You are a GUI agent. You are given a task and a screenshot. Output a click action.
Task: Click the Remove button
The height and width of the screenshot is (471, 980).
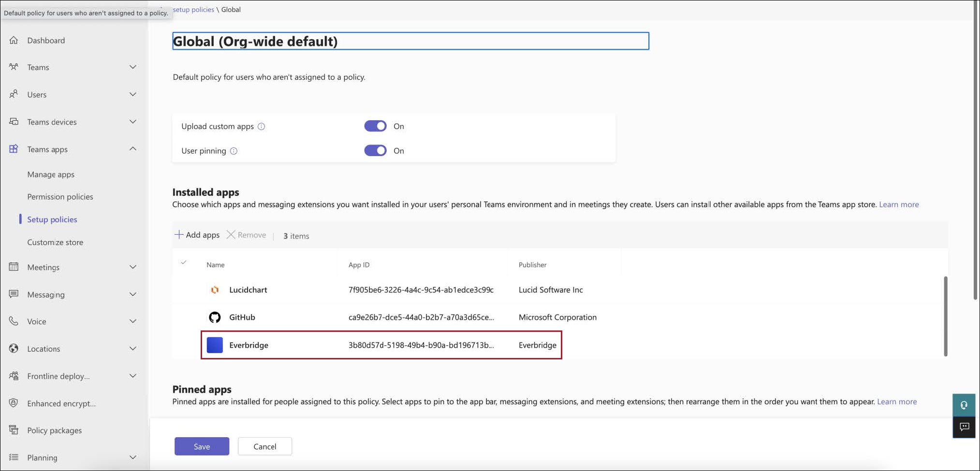tap(247, 235)
